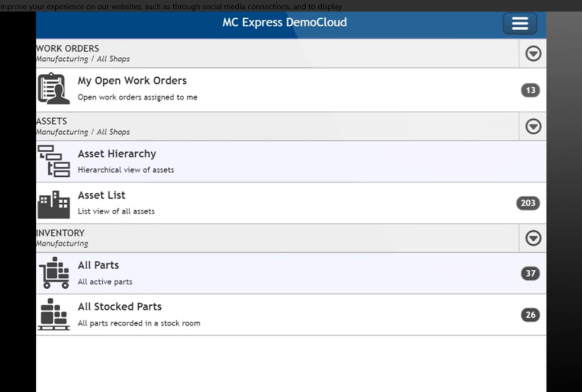Click the Asset List count badge 203
The image size is (582, 392).
(x=527, y=203)
